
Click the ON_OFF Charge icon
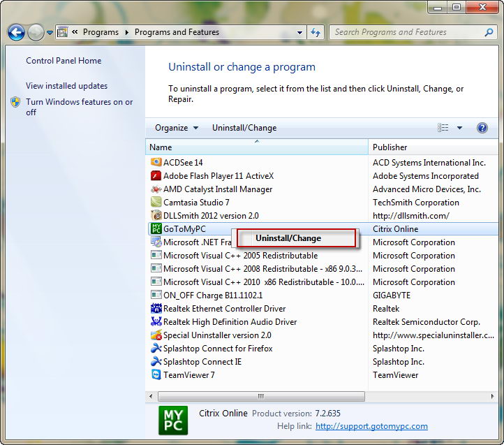click(x=156, y=295)
